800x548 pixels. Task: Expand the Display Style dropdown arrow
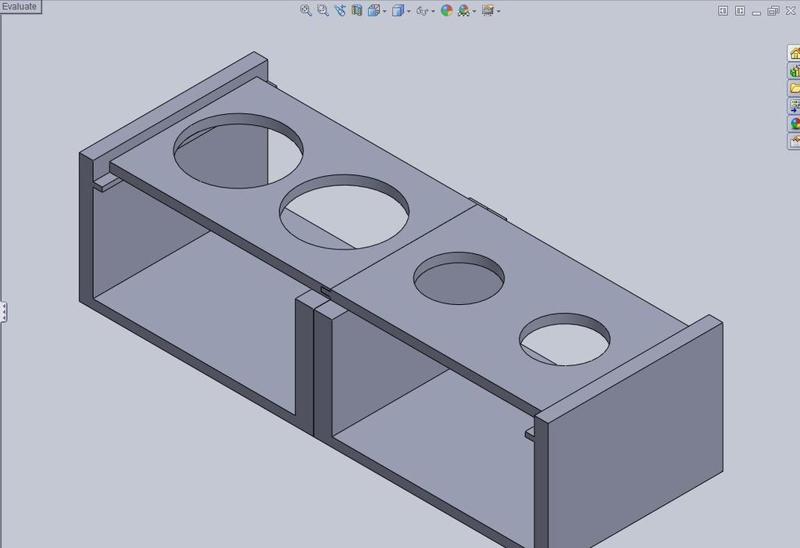pyautogui.click(x=409, y=11)
